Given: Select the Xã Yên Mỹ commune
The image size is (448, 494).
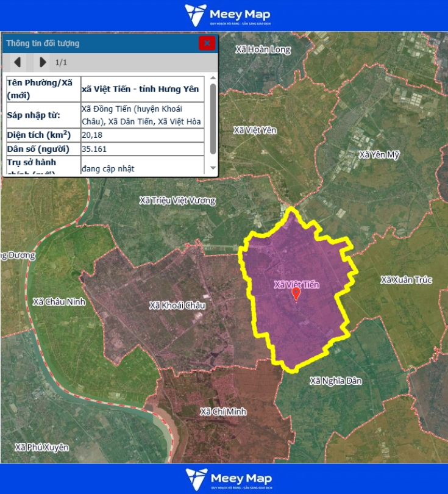Looking at the screenshot, I should click(x=379, y=155).
